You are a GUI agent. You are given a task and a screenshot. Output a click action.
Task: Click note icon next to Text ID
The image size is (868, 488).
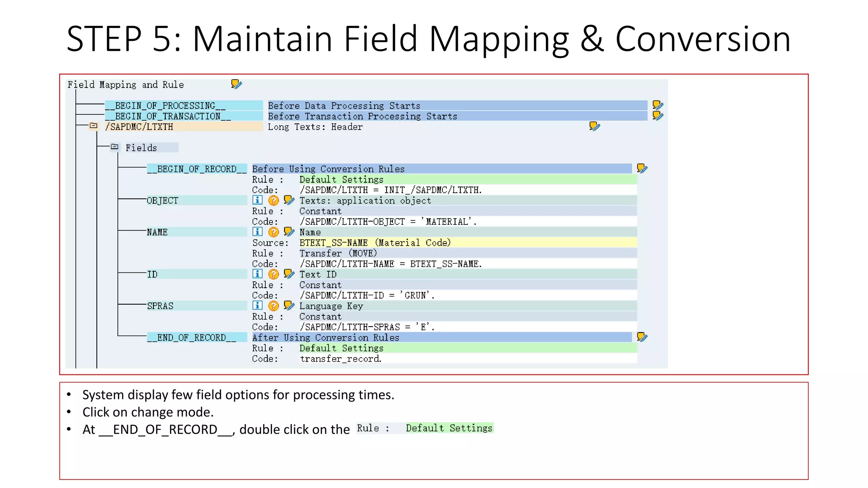289,274
